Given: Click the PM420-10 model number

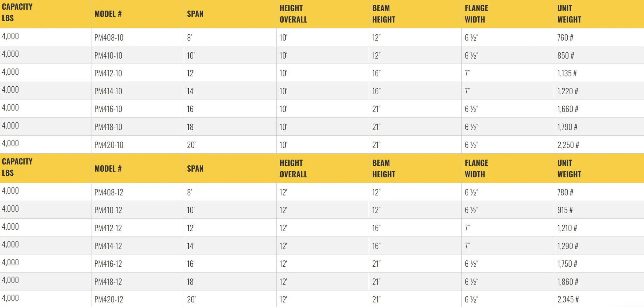Looking at the screenshot, I should [x=109, y=145].
